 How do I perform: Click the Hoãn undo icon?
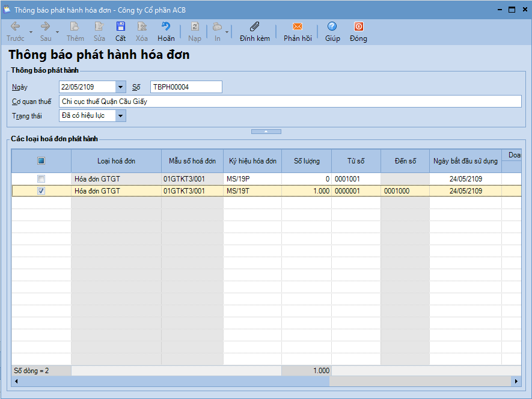point(166,27)
